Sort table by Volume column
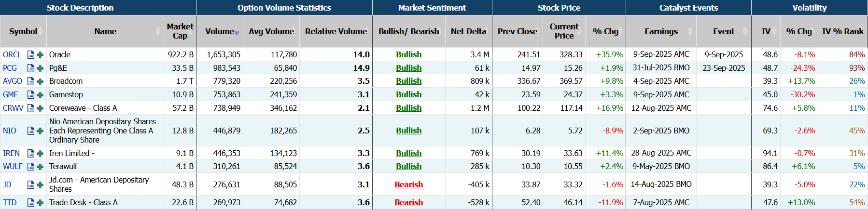Image resolution: width=868 pixels, height=210 pixels. click(x=220, y=31)
